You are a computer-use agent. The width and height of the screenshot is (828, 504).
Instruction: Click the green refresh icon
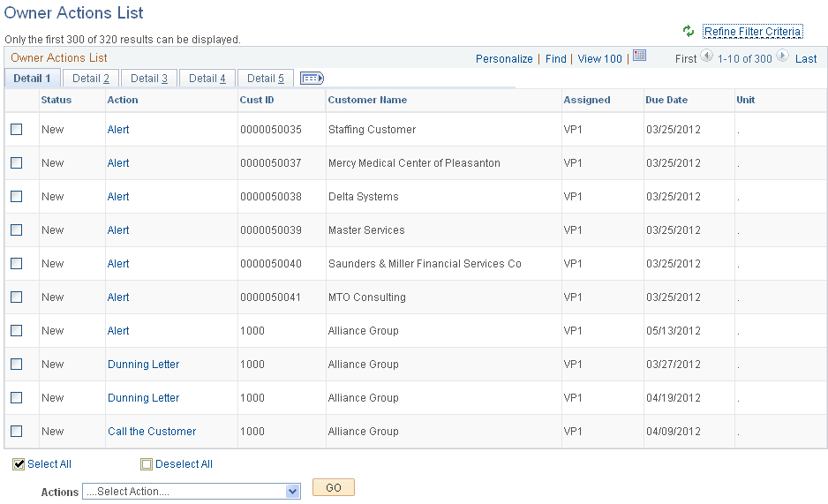coord(688,31)
